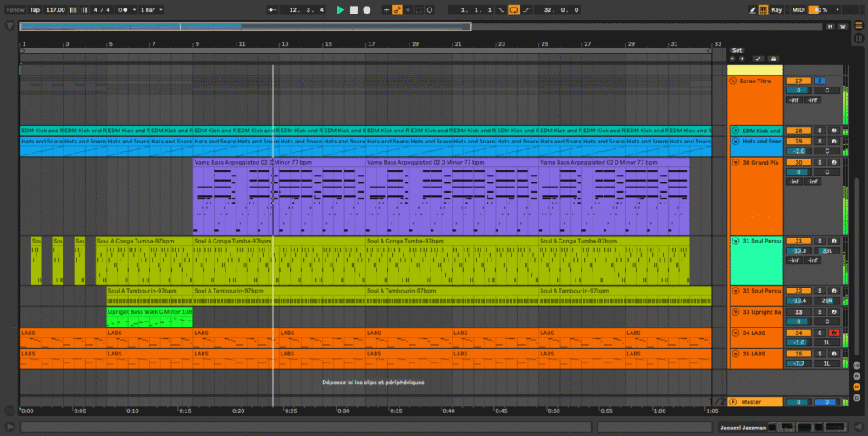Image resolution: width=868 pixels, height=436 pixels.
Task: Adjust the 32 Soul Percu volume field
Action: point(797,300)
